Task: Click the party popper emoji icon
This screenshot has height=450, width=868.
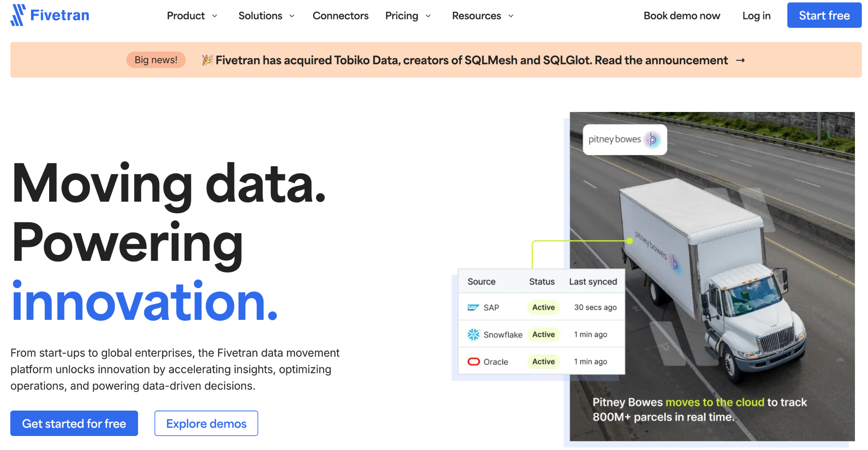Action: [207, 60]
